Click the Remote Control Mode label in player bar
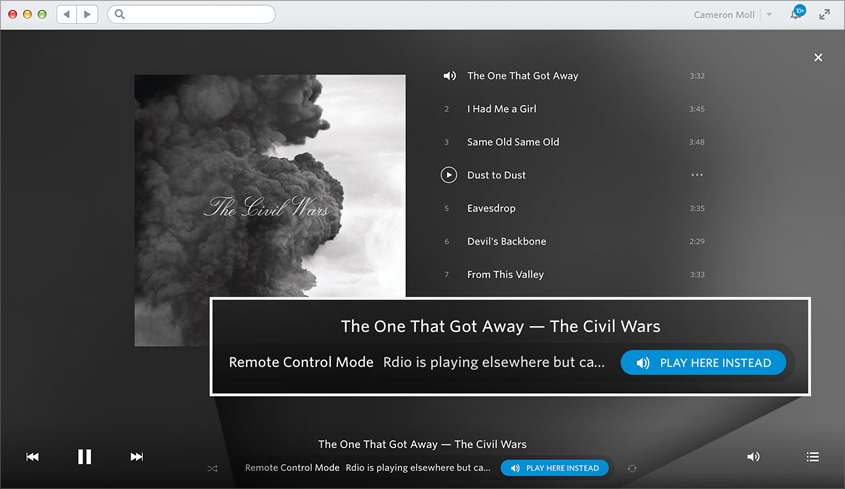845x489 pixels. pos(292,468)
